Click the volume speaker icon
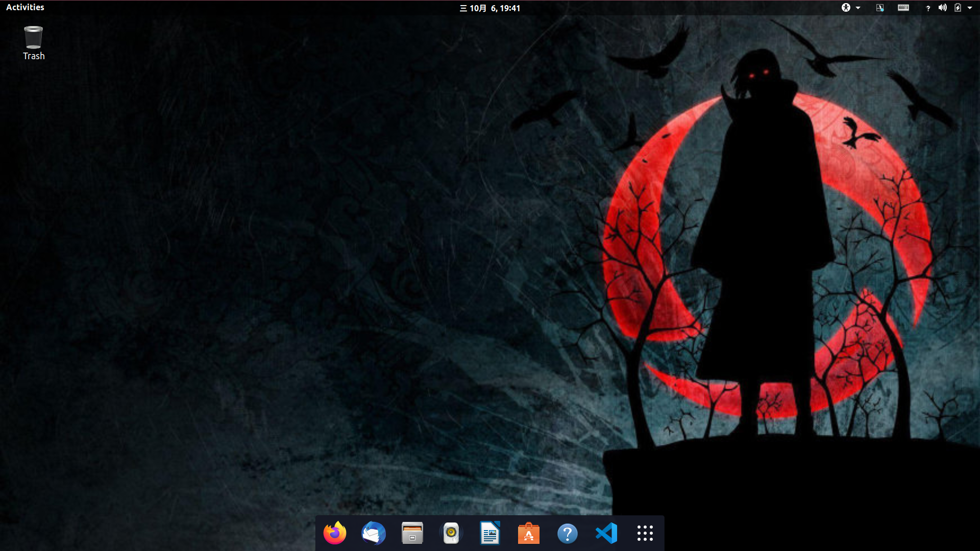 coord(942,8)
